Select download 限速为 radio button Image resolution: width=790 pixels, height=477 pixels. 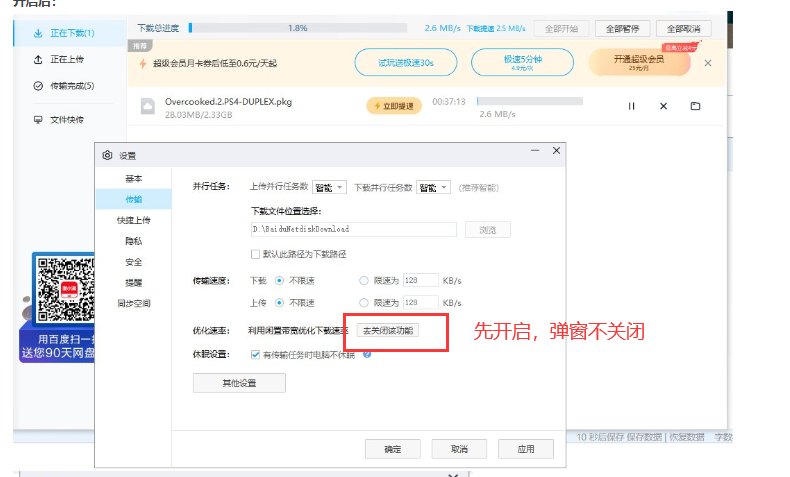[x=364, y=280]
